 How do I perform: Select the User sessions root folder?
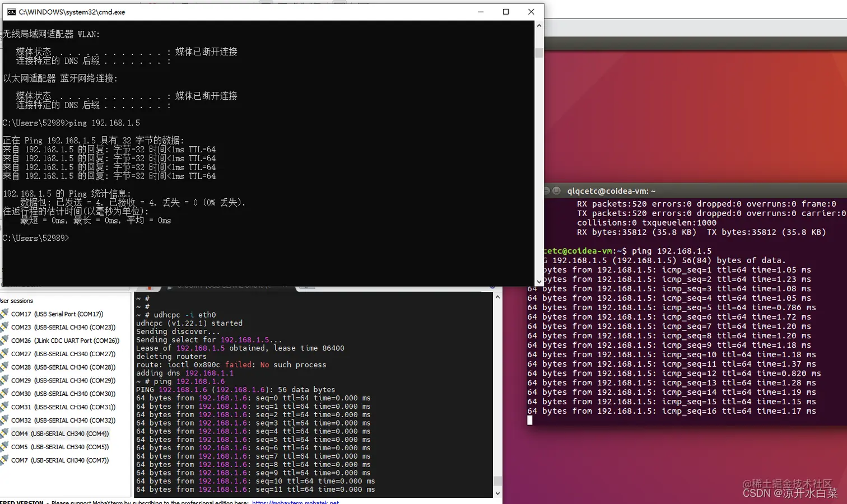coord(17,301)
